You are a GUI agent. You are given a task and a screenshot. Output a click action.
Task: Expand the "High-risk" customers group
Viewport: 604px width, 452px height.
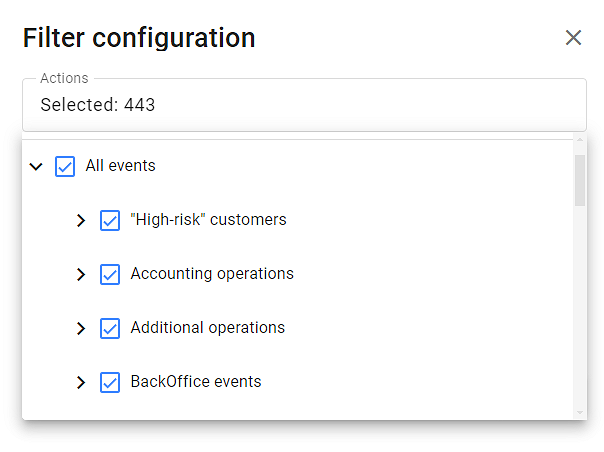point(81,221)
